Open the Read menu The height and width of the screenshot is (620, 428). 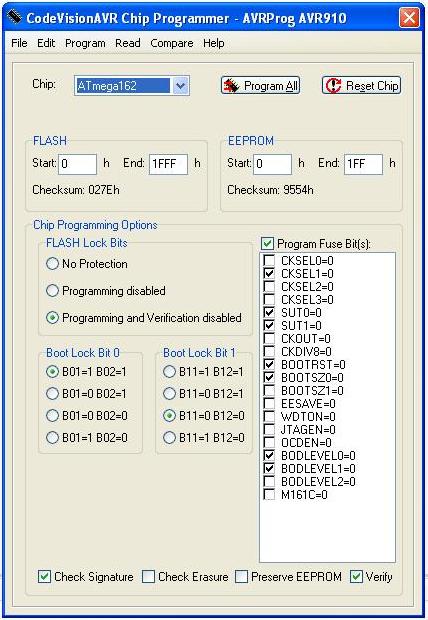click(x=127, y=43)
